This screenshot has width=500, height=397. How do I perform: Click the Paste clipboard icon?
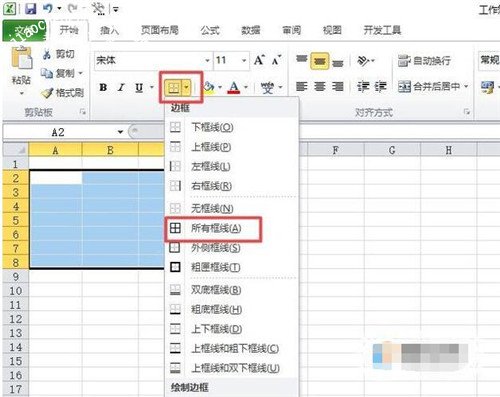point(21,59)
